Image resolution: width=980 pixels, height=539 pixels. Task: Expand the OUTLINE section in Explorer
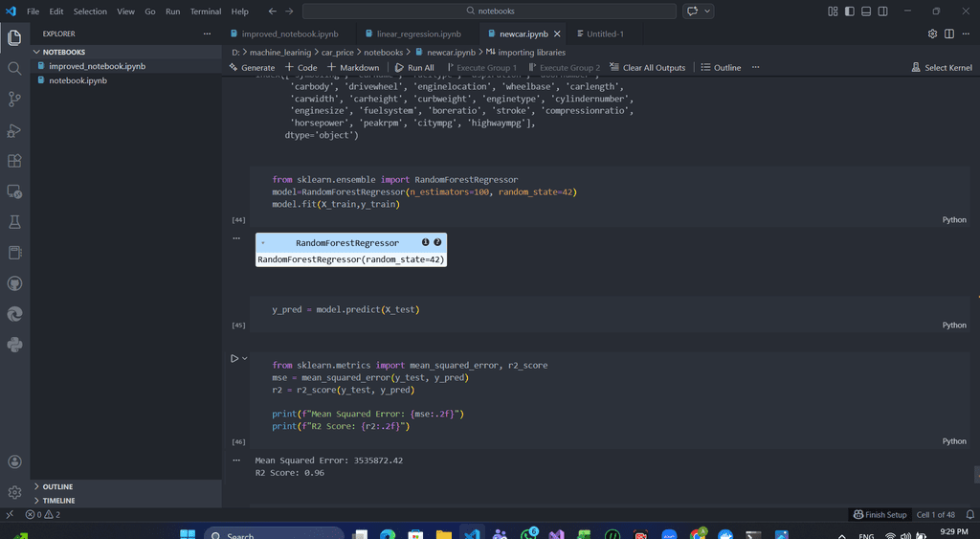[x=57, y=486]
